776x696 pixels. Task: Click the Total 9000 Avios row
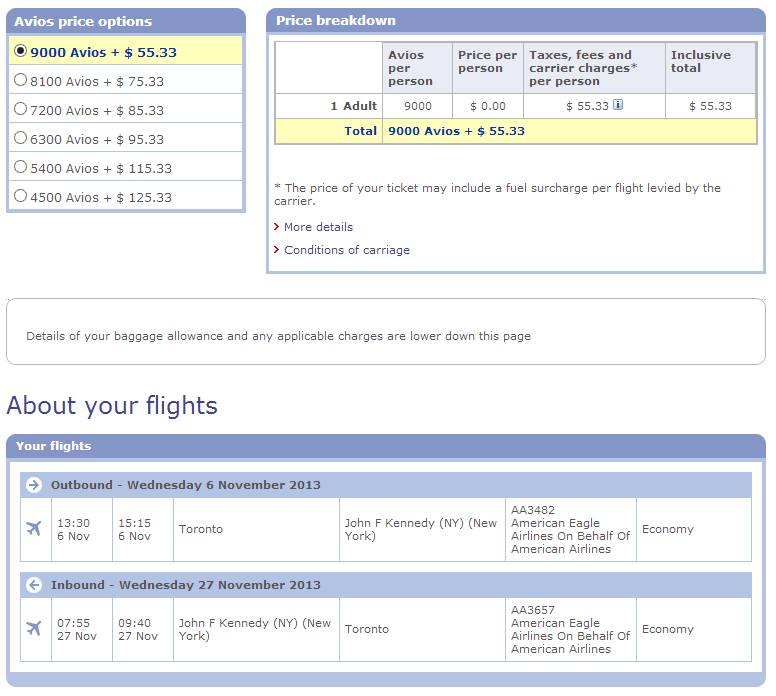(516, 131)
